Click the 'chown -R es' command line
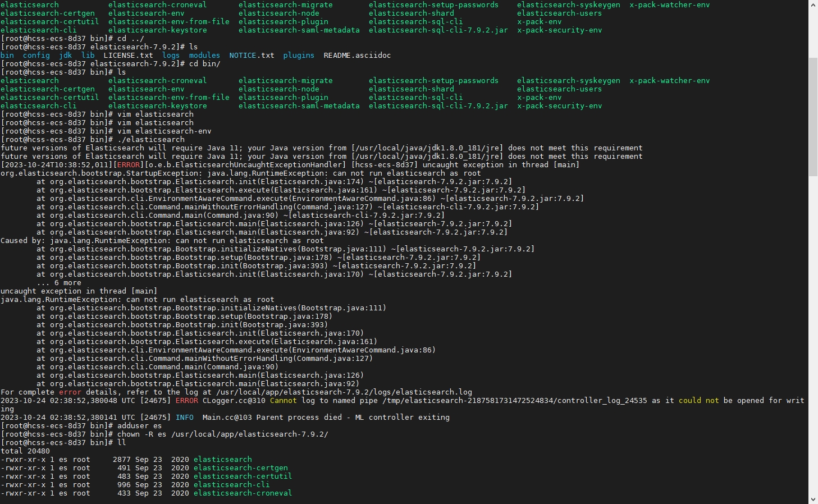The height and width of the screenshot is (504, 818). point(164,434)
